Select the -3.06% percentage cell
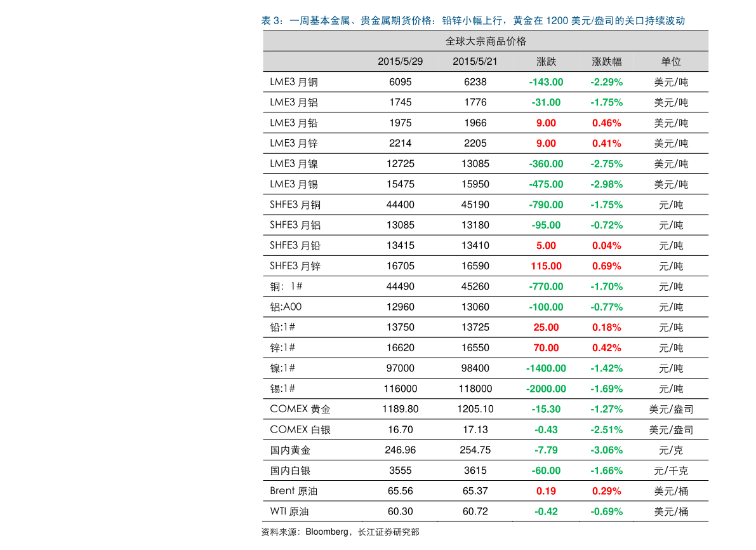The width and height of the screenshot is (756, 550). click(x=606, y=450)
